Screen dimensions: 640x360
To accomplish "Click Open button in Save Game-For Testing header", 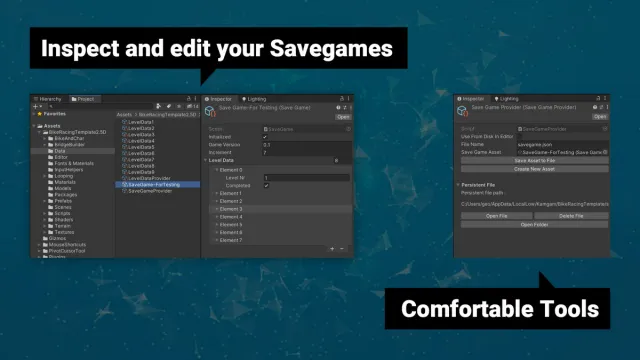I will coord(343,117).
